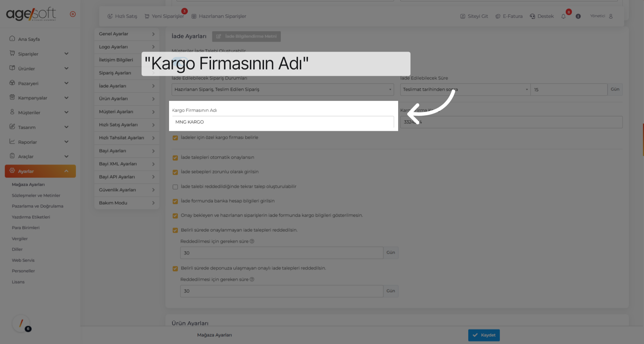Switch to the Bakım Modu settings section
Viewport: 644px width, 344px height.
[x=126, y=203]
